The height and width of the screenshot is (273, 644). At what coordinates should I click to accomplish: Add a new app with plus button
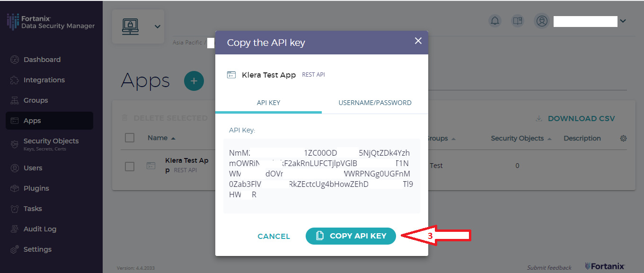(x=194, y=81)
